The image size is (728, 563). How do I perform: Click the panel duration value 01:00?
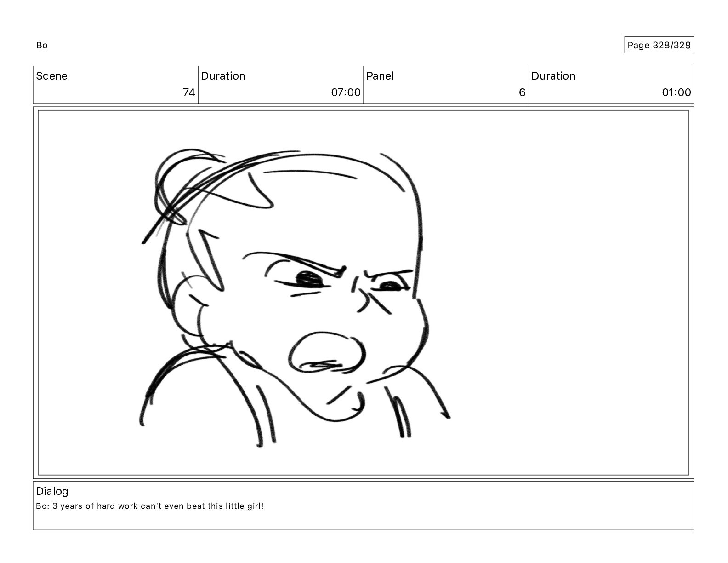(677, 92)
